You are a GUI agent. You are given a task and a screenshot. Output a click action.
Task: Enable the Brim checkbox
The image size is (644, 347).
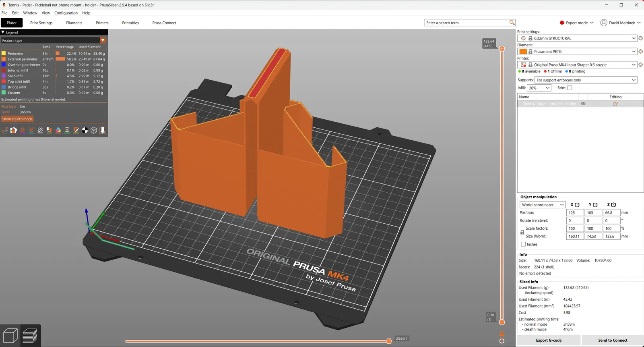click(570, 88)
